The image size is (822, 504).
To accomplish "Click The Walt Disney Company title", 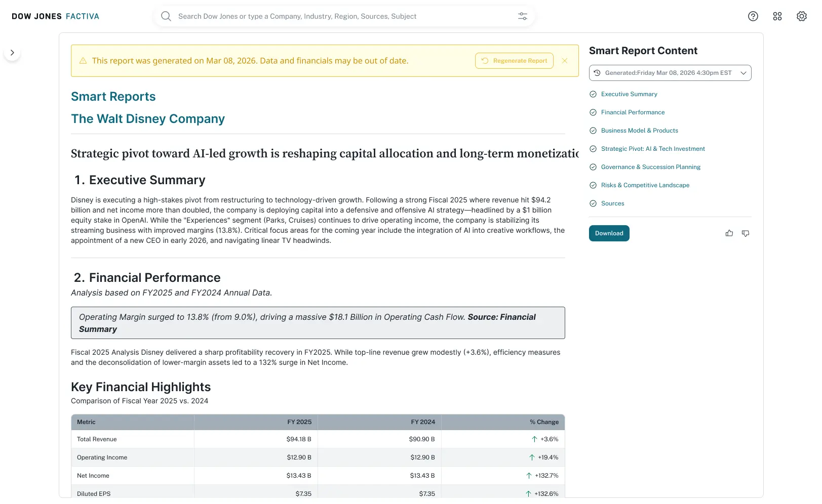I will pyautogui.click(x=148, y=119).
